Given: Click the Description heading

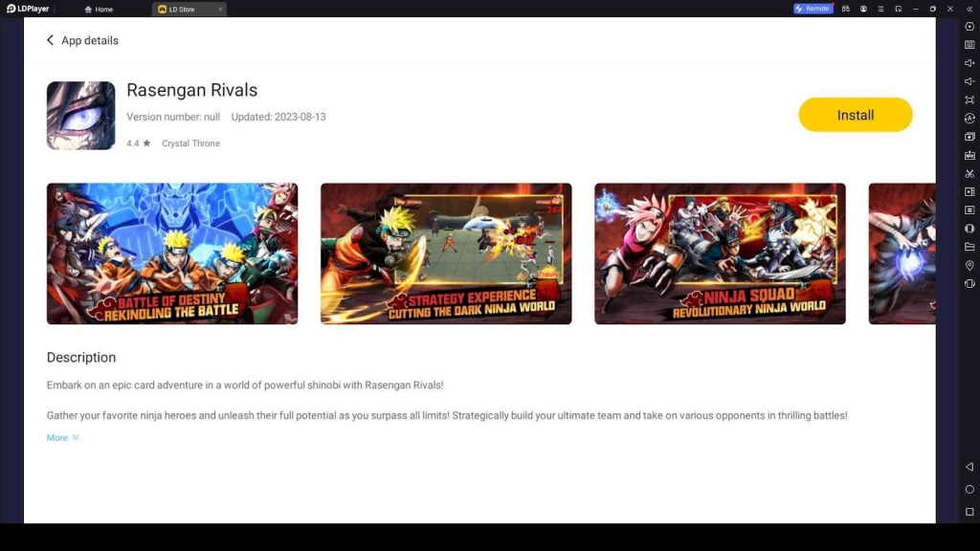Looking at the screenshot, I should pyautogui.click(x=81, y=358).
